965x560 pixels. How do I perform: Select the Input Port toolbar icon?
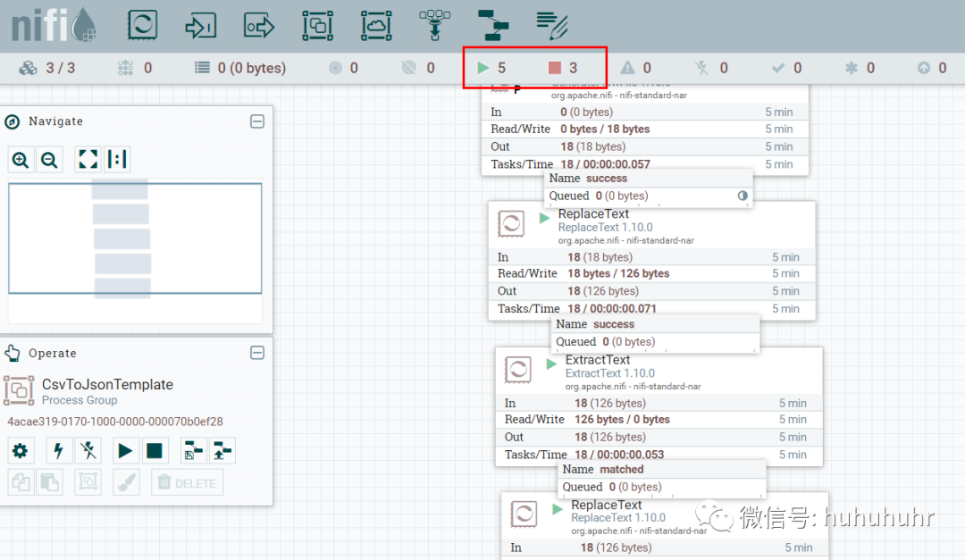[201, 26]
